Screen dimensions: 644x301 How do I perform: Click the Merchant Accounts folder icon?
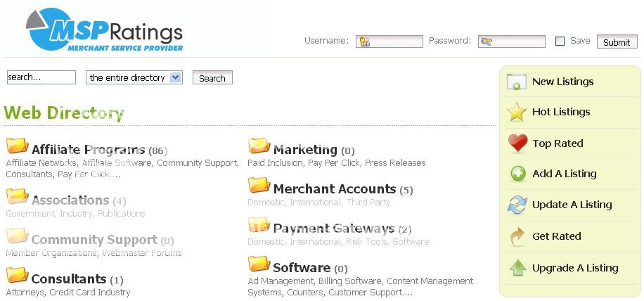259,186
